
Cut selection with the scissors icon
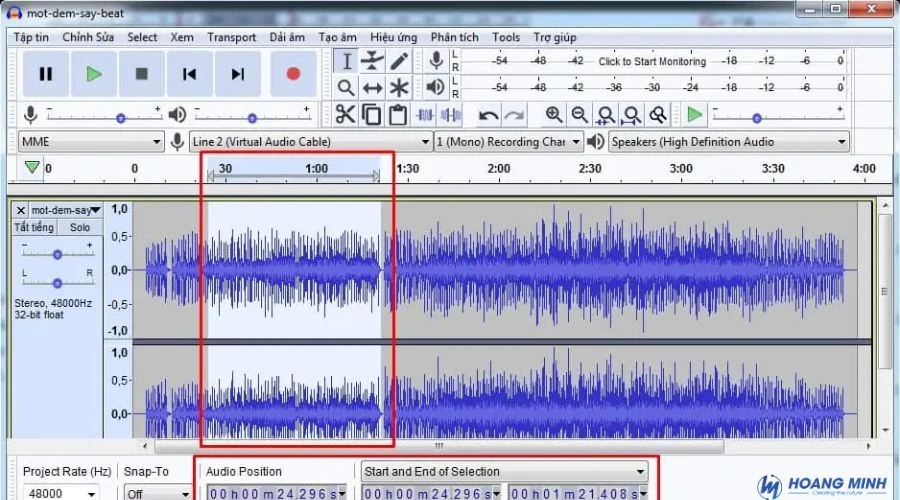click(345, 115)
